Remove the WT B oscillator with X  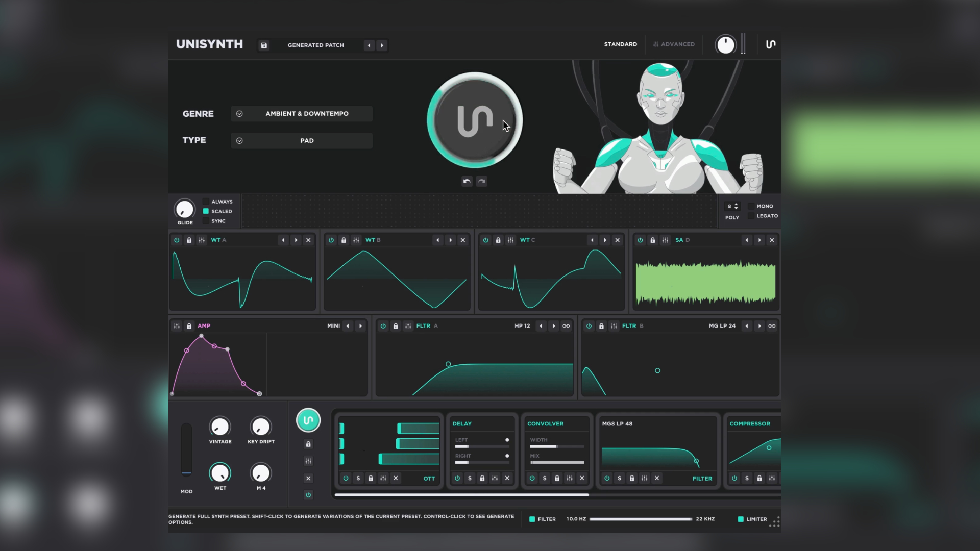[x=463, y=240]
